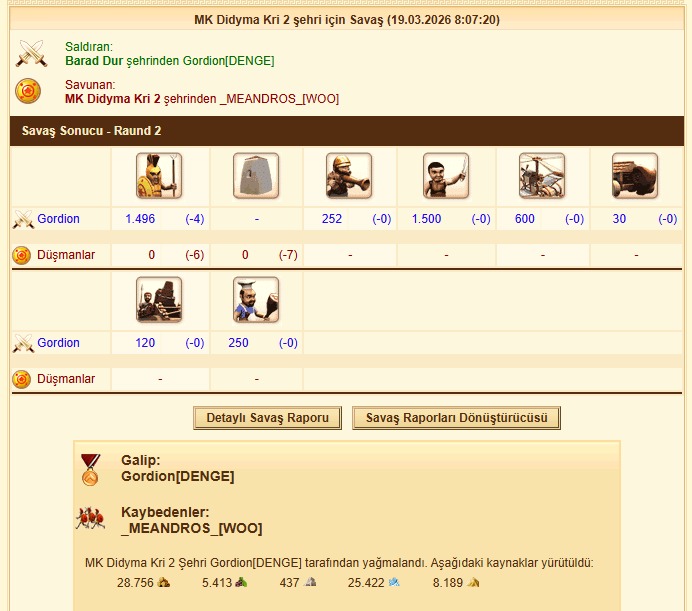Click the red shield defender icon

pyautogui.click(x=28, y=91)
